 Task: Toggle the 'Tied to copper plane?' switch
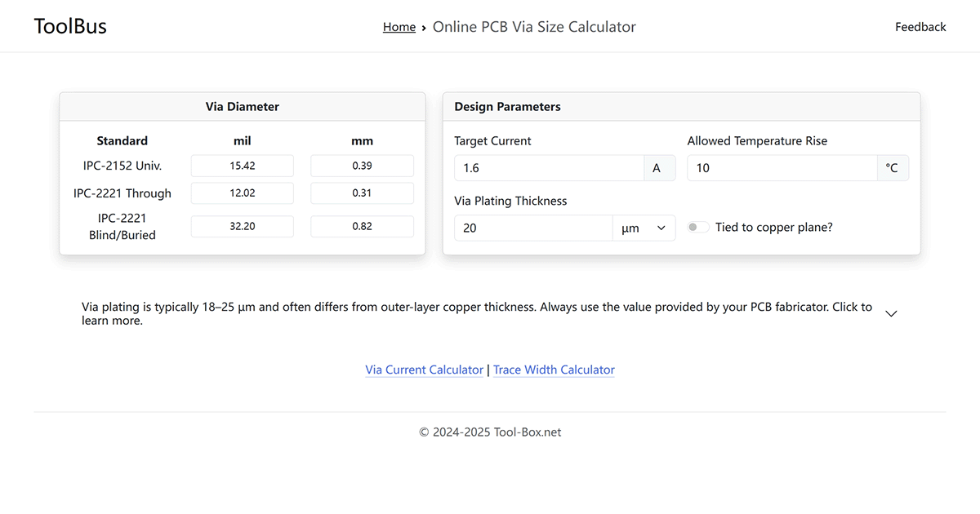coord(698,227)
